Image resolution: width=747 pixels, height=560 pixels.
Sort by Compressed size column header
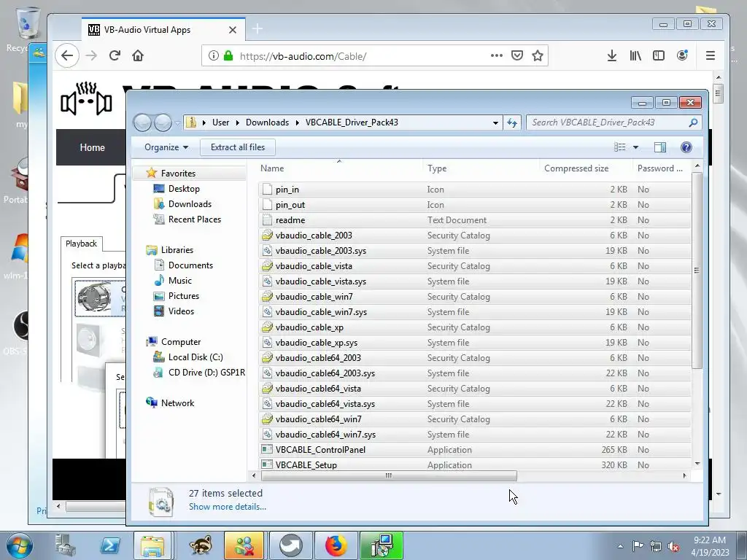click(x=576, y=168)
